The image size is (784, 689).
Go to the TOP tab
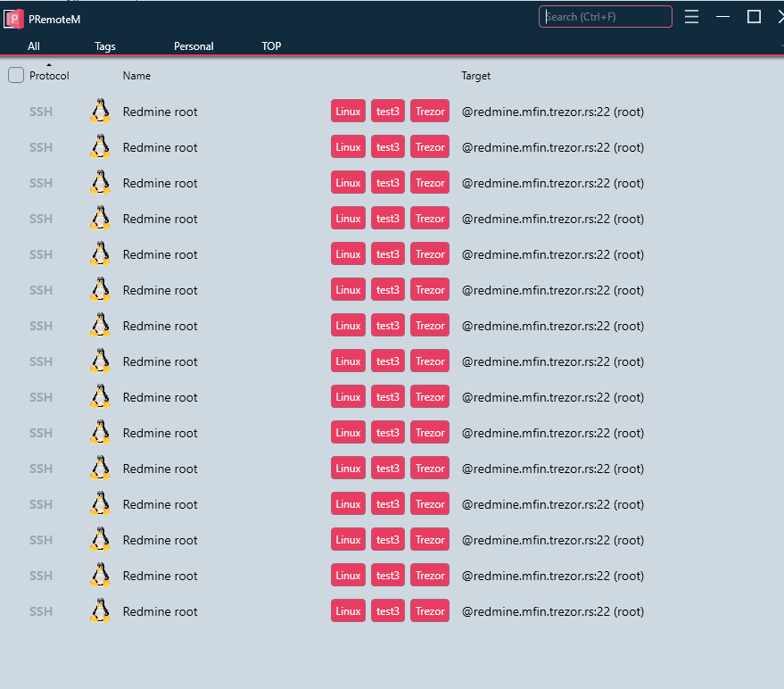[271, 46]
